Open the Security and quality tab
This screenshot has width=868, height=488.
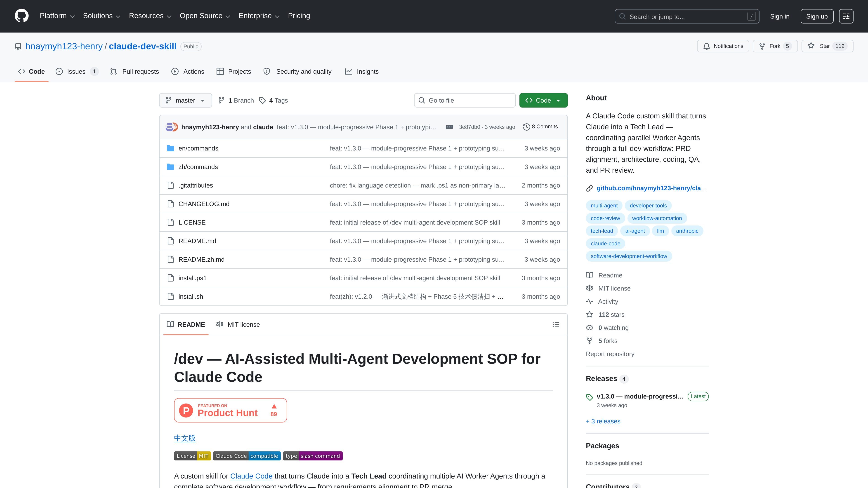pyautogui.click(x=297, y=71)
